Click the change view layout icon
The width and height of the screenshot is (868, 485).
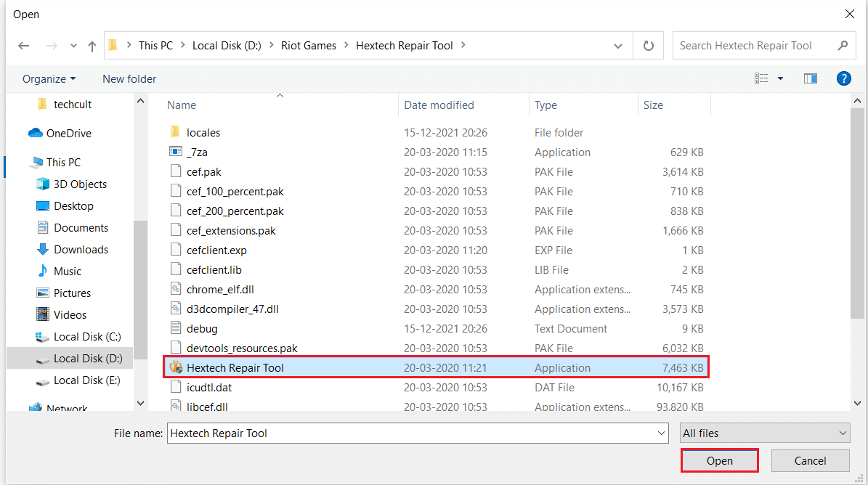pos(761,78)
